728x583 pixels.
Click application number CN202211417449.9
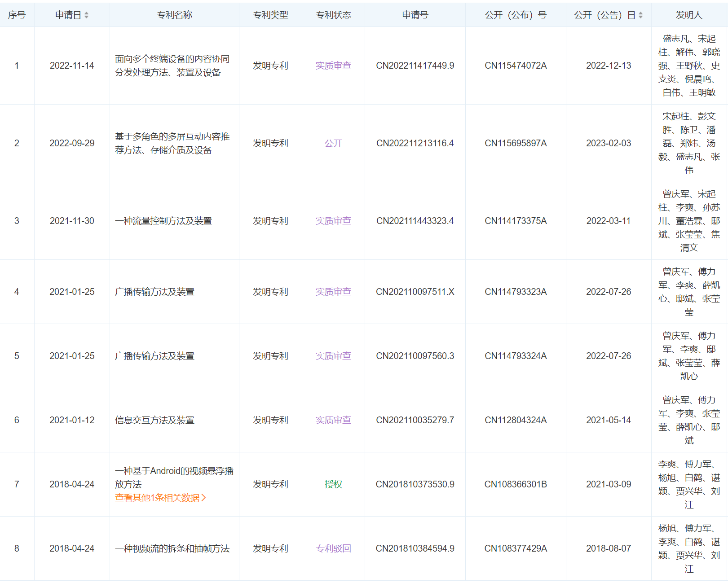click(x=415, y=66)
